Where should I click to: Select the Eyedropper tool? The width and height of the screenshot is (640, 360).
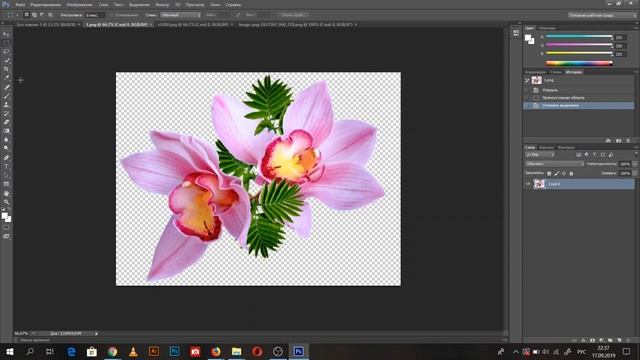(6, 78)
